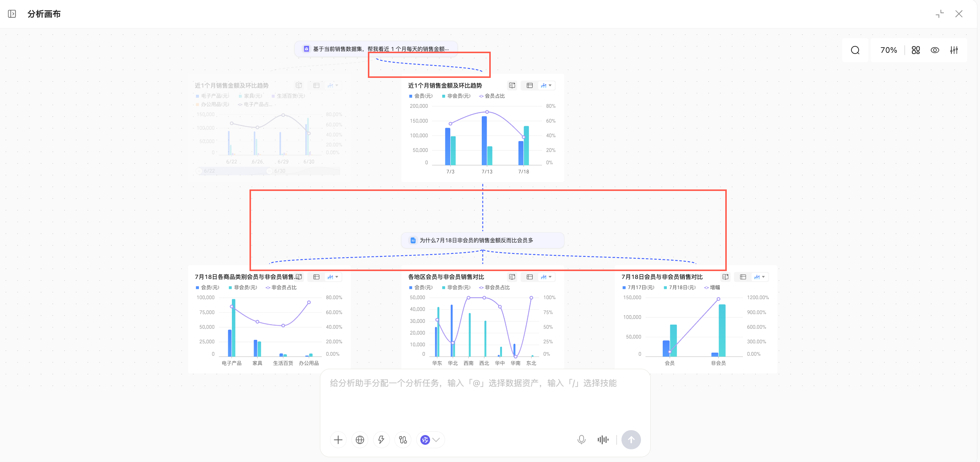The height and width of the screenshot is (462, 980).
Task: Open insight icon on 会员 monthly trend chart
Action: [512, 86]
